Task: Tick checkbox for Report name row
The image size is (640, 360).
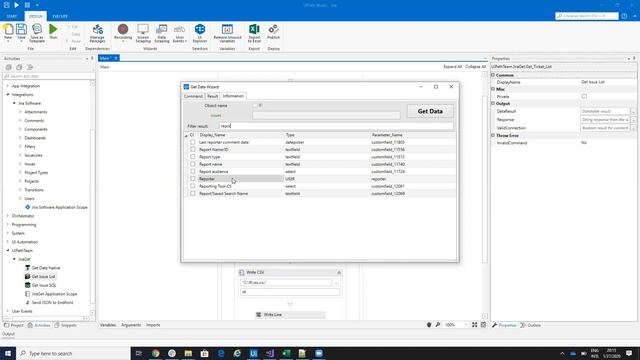Action: pyautogui.click(x=193, y=164)
